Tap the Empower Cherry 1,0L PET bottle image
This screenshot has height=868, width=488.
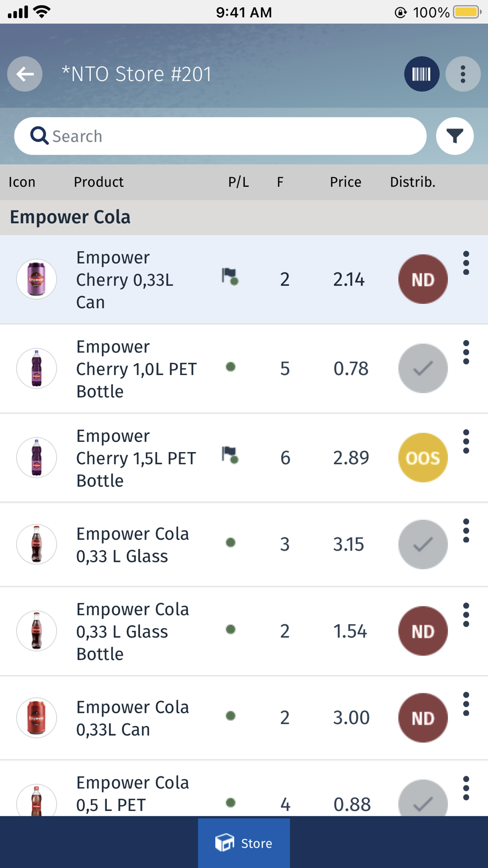pos(37,369)
